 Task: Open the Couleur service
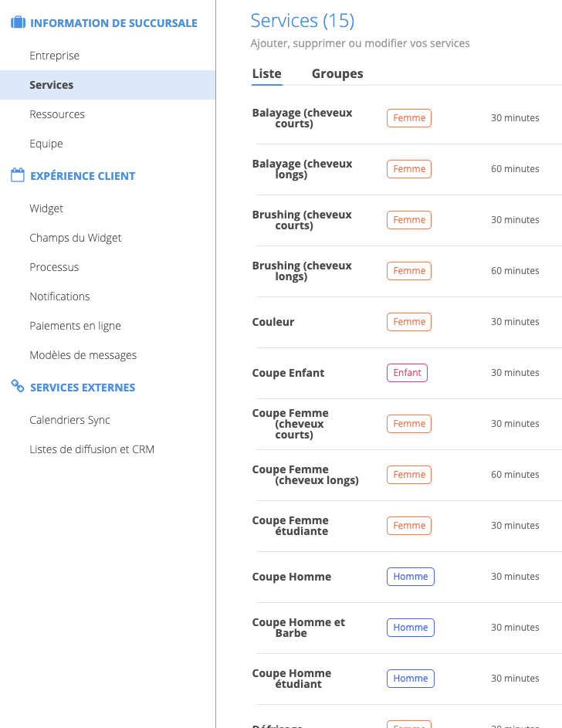(x=273, y=322)
